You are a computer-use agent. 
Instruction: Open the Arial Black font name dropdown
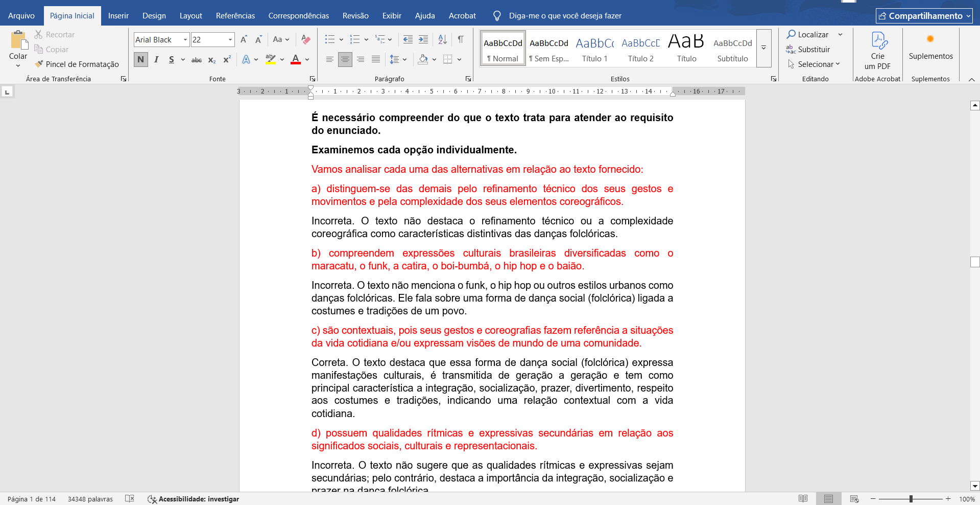click(x=185, y=39)
